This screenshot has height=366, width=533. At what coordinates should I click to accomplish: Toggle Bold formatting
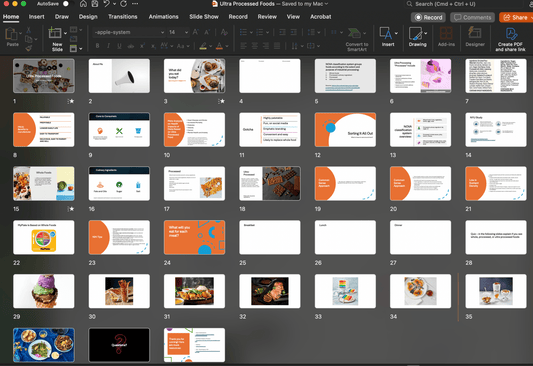[97, 46]
